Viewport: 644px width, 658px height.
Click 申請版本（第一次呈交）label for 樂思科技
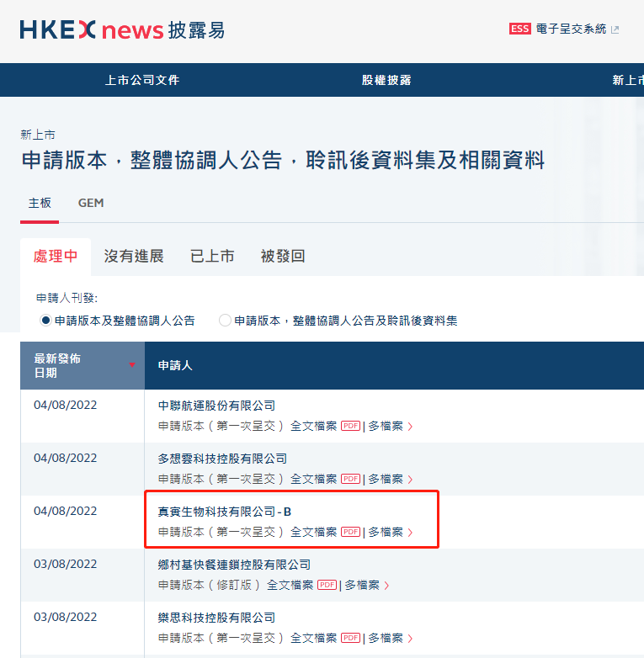coord(221,638)
